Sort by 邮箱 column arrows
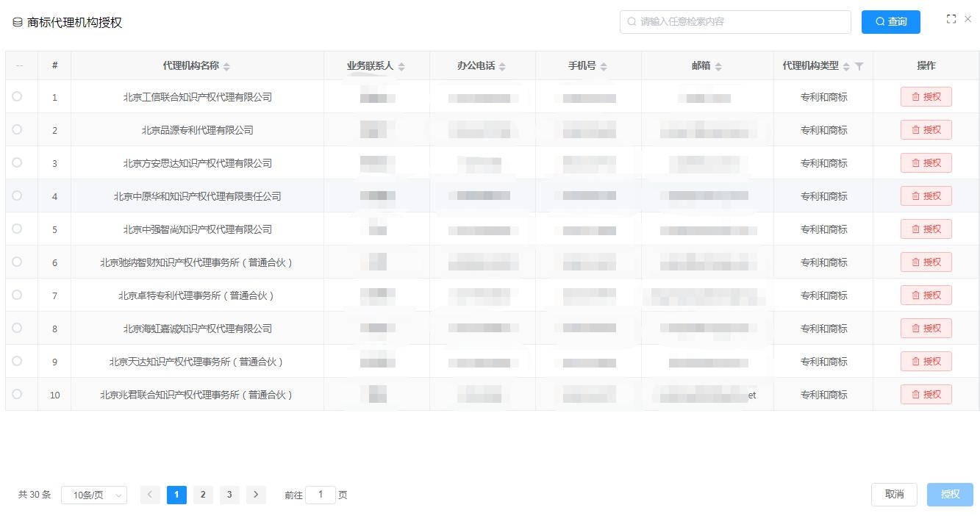Viewport: 980px width, 516px height. click(718, 66)
